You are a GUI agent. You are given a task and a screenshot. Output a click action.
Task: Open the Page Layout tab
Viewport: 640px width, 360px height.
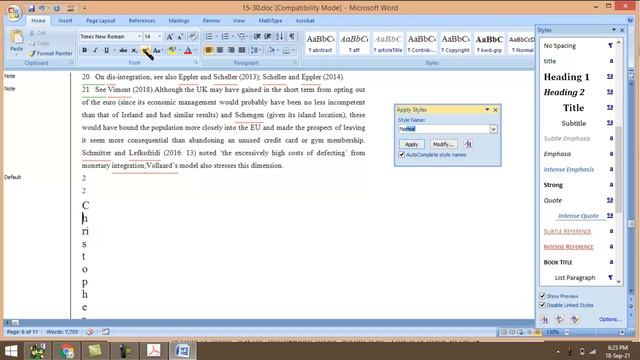[100, 20]
